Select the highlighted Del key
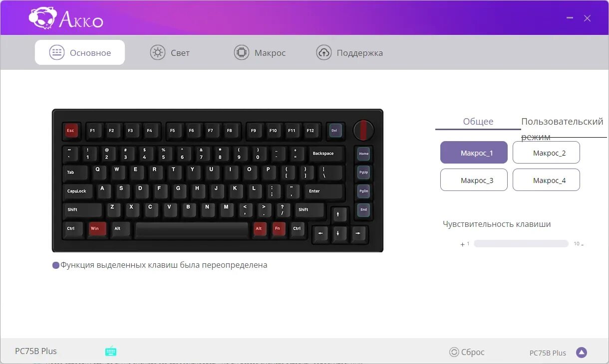The image size is (609, 364). point(335,131)
